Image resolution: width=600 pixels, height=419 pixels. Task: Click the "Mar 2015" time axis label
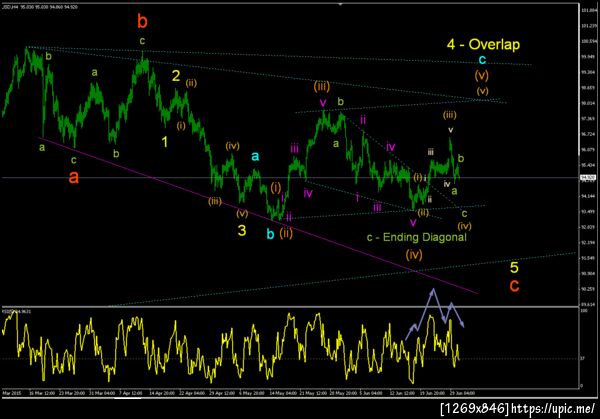pos(12,393)
